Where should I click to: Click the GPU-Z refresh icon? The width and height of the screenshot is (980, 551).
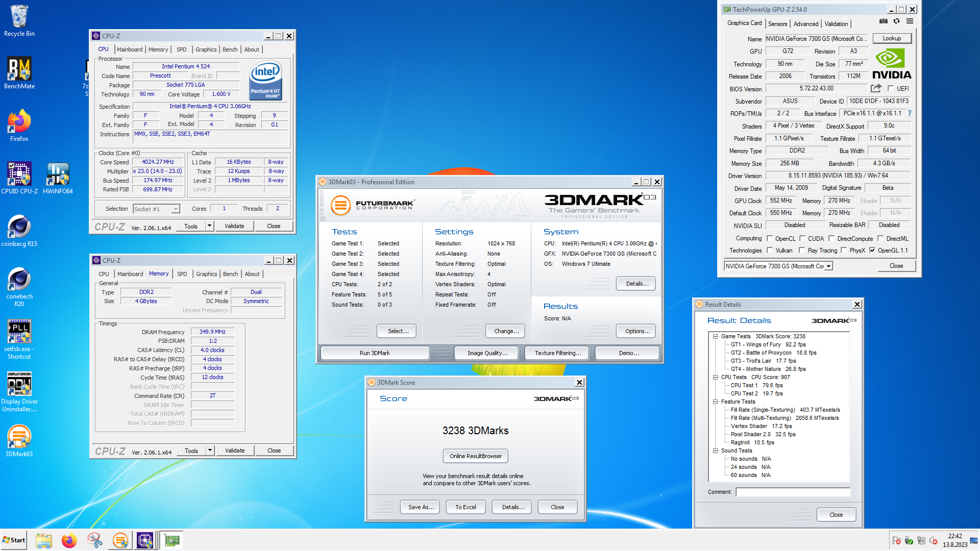pyautogui.click(x=896, y=21)
